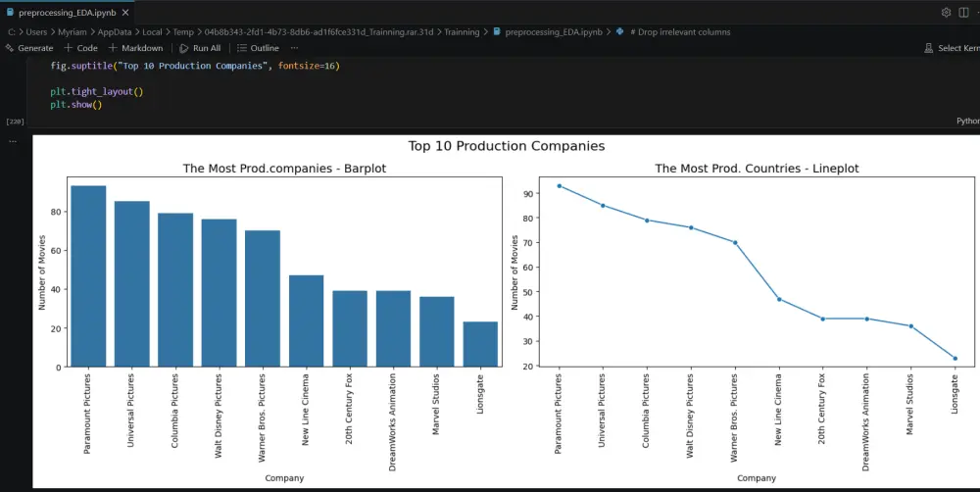
Task: Open the Users breadcrumb segment
Action: [x=36, y=32]
